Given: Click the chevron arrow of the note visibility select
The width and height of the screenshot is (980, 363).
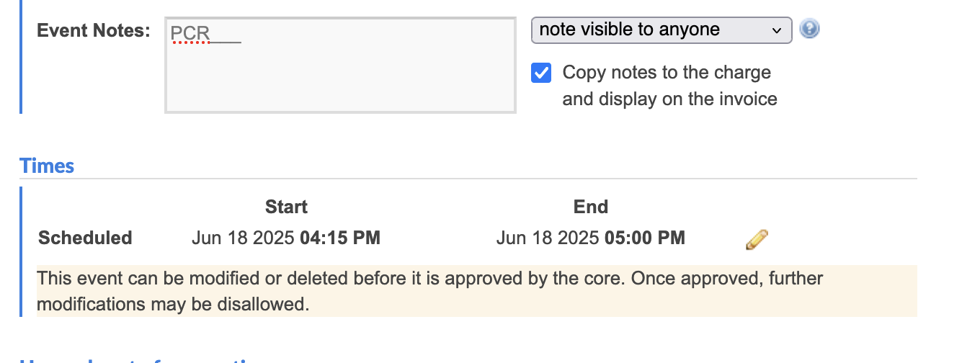Looking at the screenshot, I should [776, 30].
